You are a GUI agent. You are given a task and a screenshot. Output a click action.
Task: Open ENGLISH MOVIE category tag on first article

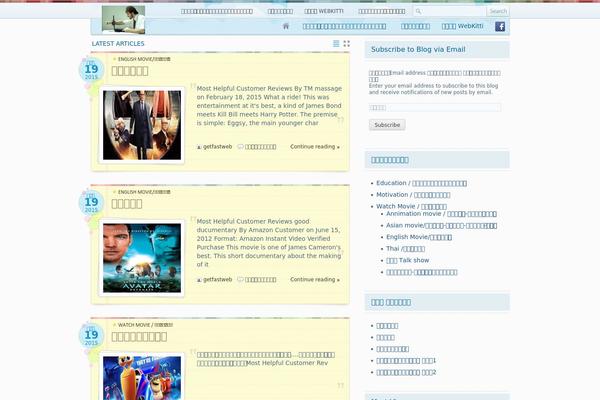(144, 59)
